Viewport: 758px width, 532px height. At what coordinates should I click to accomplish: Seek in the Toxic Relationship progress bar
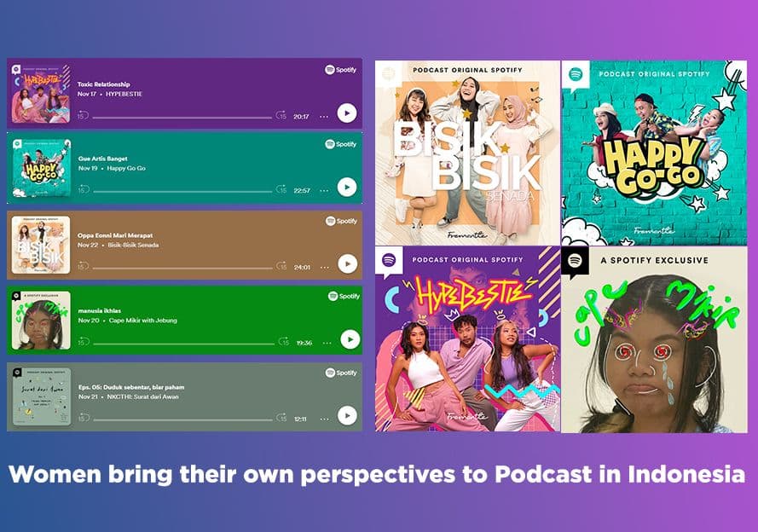[x=182, y=118]
